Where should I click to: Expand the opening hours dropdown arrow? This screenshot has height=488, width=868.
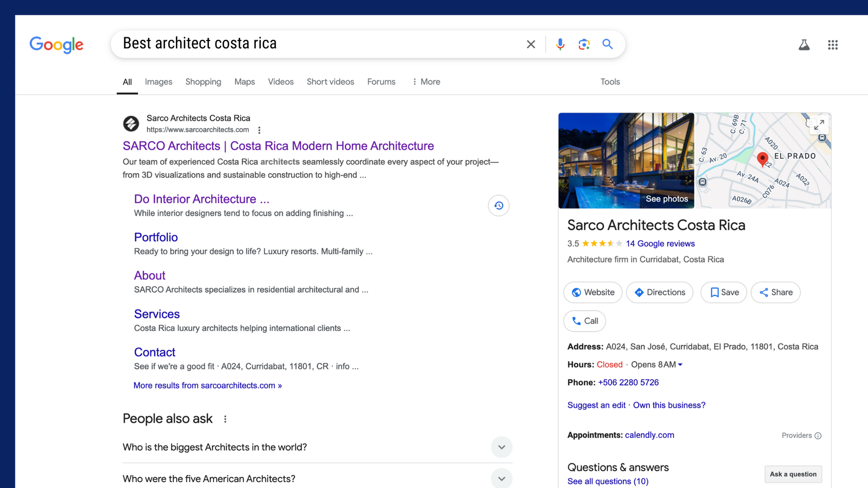click(680, 365)
